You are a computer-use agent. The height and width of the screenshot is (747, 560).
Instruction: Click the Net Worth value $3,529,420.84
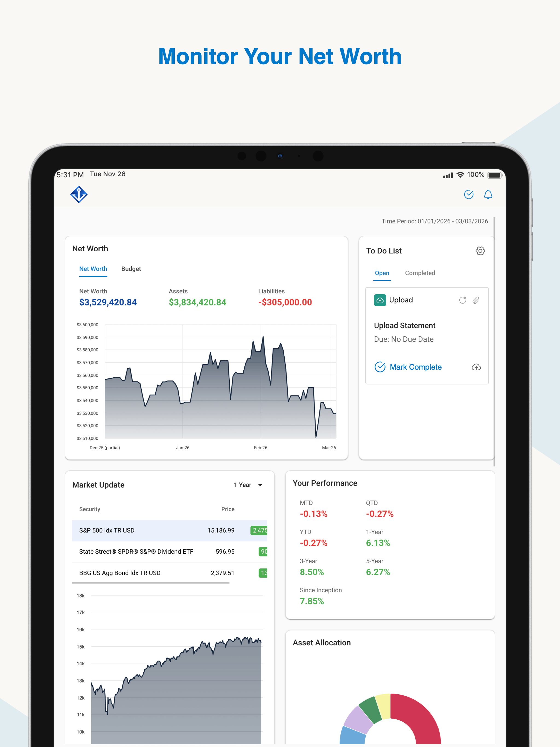108,302
